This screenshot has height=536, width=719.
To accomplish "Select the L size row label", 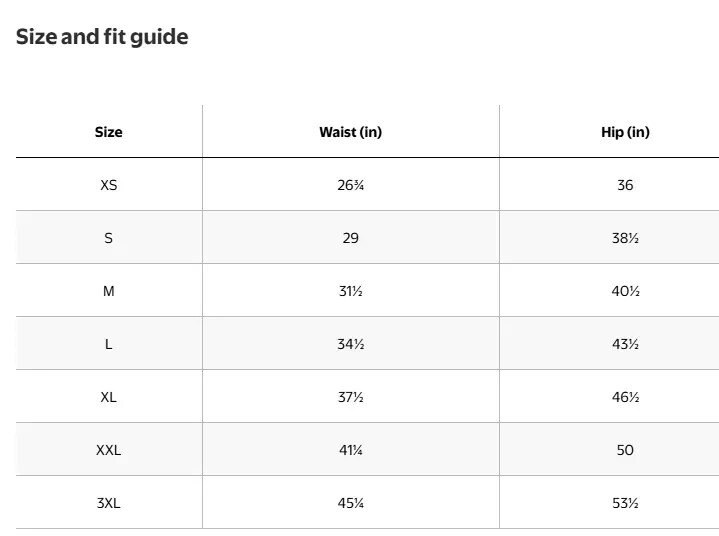I will [x=109, y=344].
